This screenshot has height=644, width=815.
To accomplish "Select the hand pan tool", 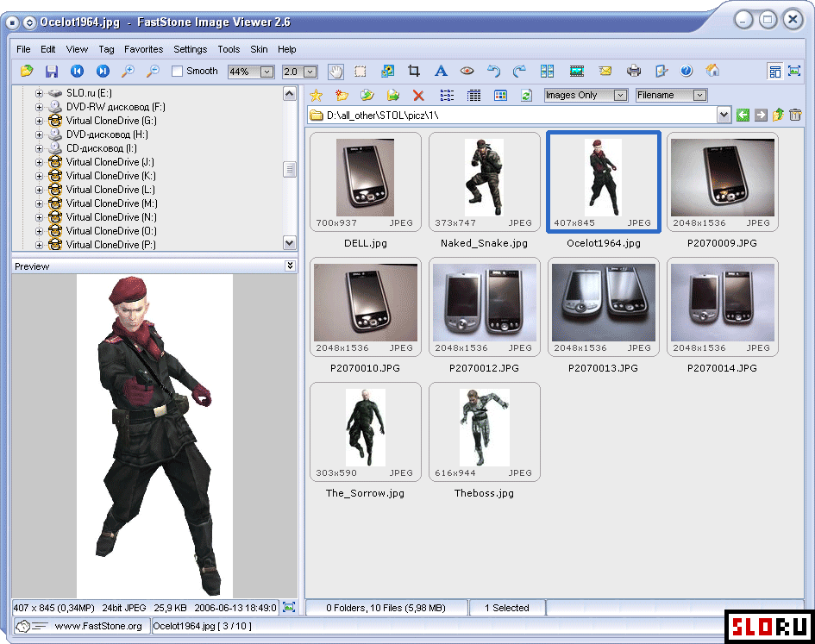I will point(335,72).
